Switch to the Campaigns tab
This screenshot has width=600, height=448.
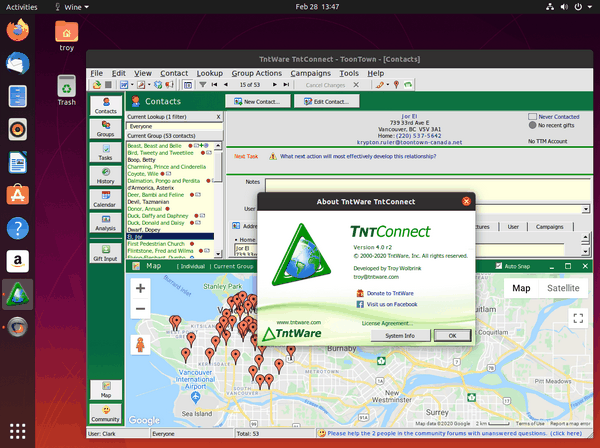coord(549,226)
